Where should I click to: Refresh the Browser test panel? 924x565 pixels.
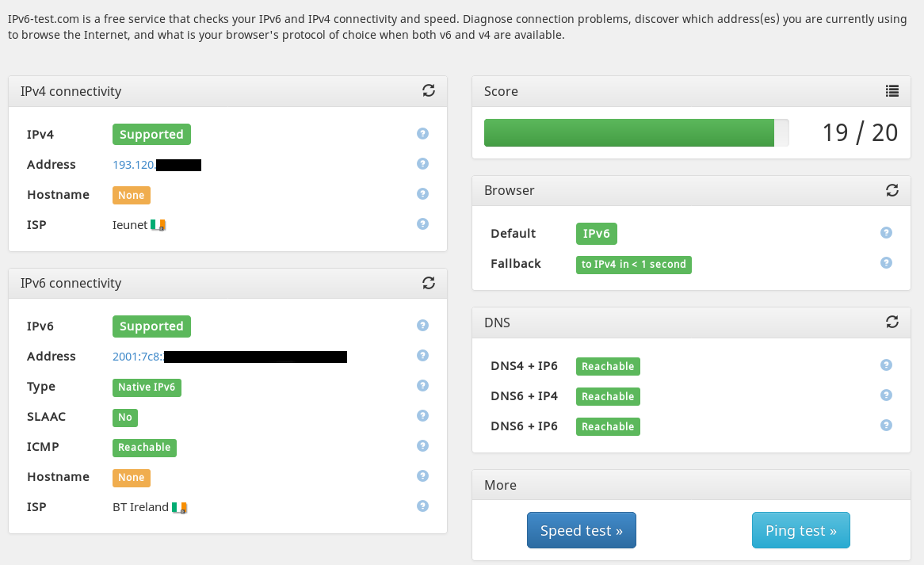pyautogui.click(x=892, y=190)
